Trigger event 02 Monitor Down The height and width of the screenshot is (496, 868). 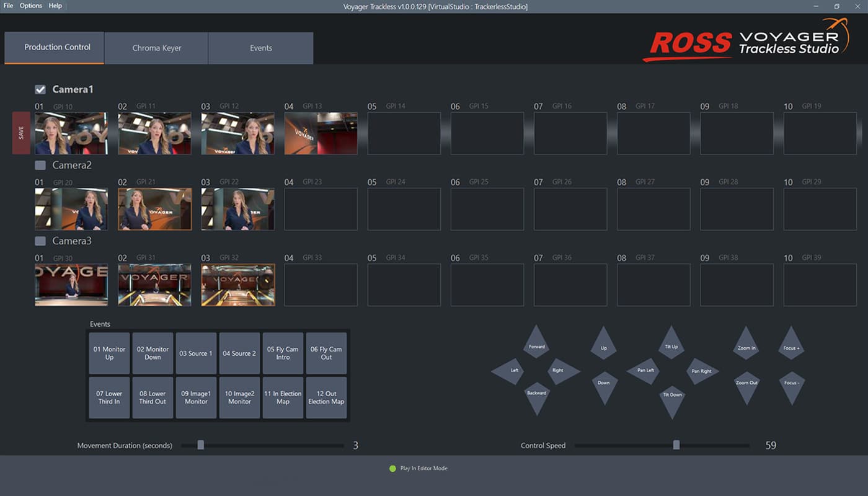tap(153, 353)
